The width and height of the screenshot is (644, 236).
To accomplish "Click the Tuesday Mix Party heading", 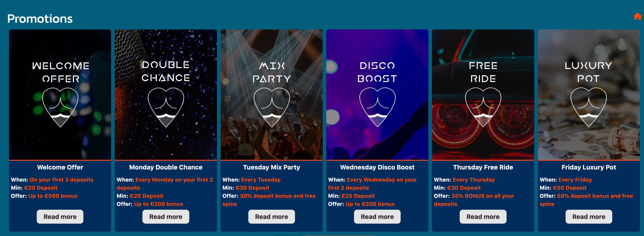I will tap(272, 167).
